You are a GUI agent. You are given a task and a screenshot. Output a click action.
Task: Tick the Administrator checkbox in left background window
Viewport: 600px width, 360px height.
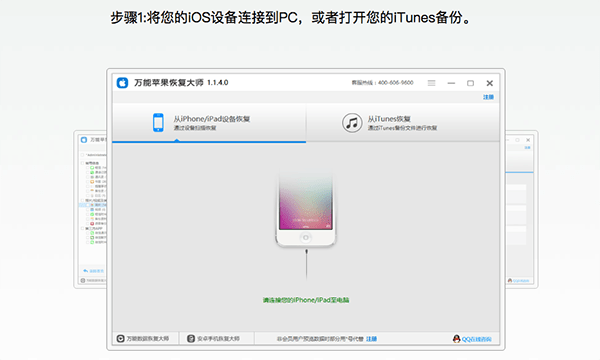[x=82, y=155]
